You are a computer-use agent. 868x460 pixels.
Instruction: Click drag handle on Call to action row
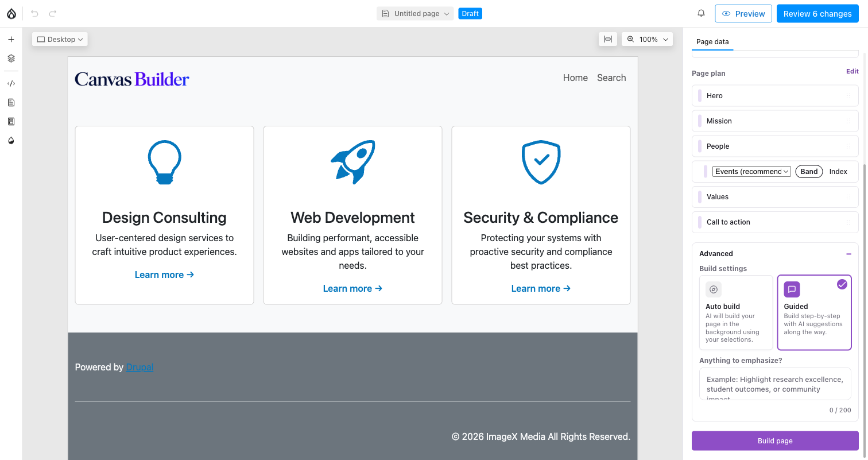[x=848, y=222]
